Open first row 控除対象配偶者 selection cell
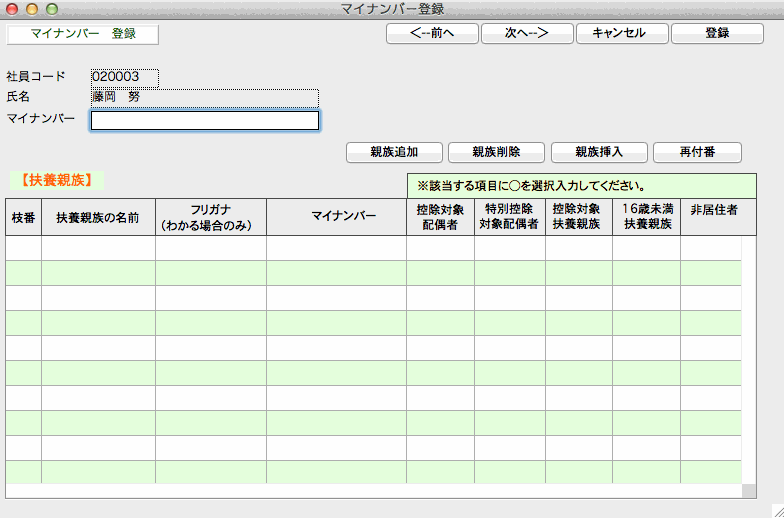 [440, 248]
